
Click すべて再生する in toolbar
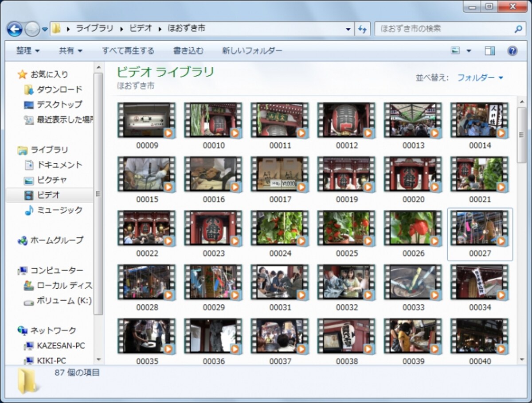[x=128, y=51]
